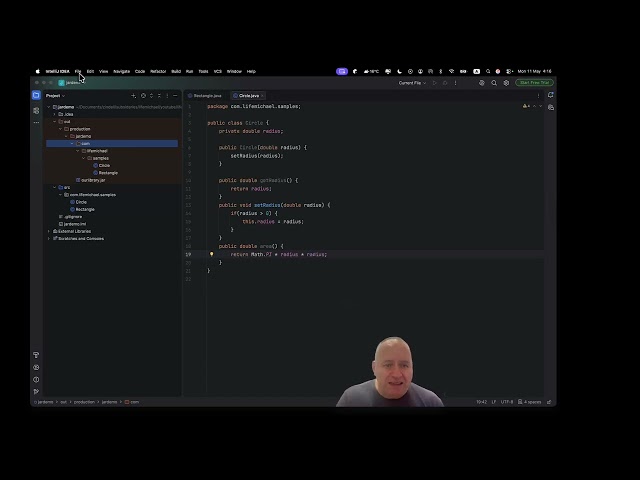Collapse the out folder
The image size is (640, 480).
55,122
